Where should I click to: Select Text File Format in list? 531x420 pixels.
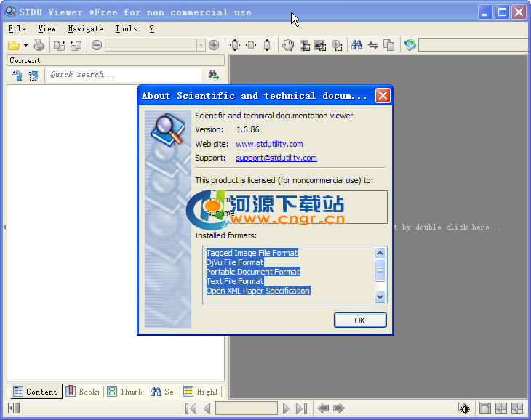[x=235, y=281]
